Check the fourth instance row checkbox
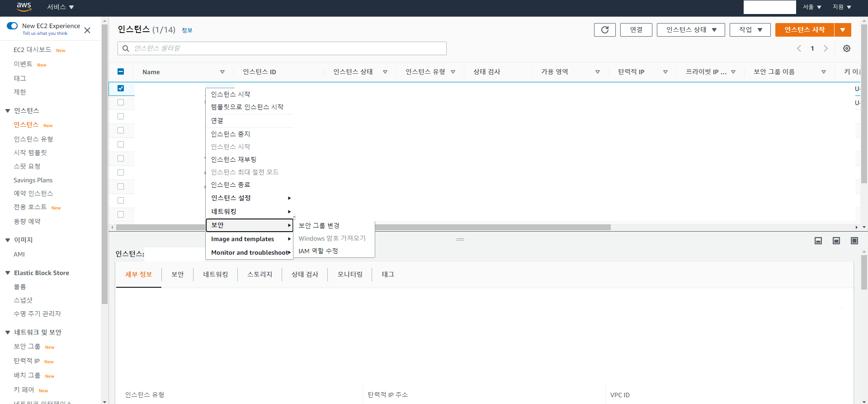Viewport: 868px width, 404px height. pyautogui.click(x=121, y=130)
